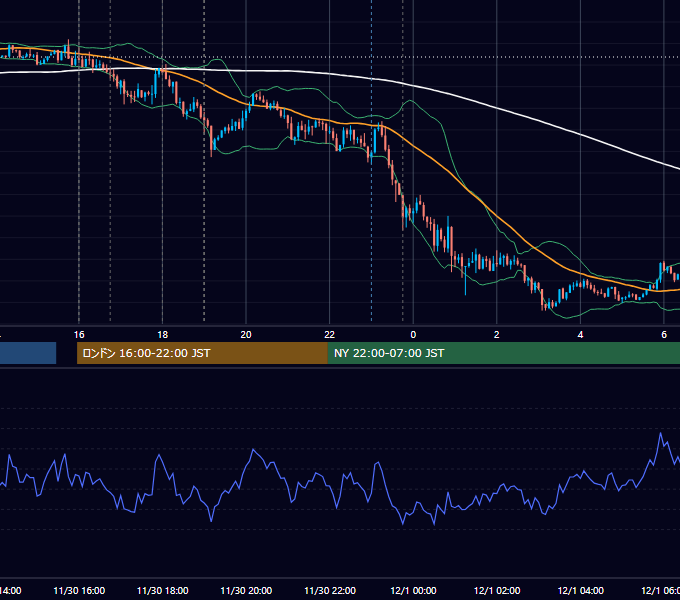This screenshot has height=600, width=680.
Task: Click the '11/30 20:00' date label on the bottom axis
Action: coord(246,590)
